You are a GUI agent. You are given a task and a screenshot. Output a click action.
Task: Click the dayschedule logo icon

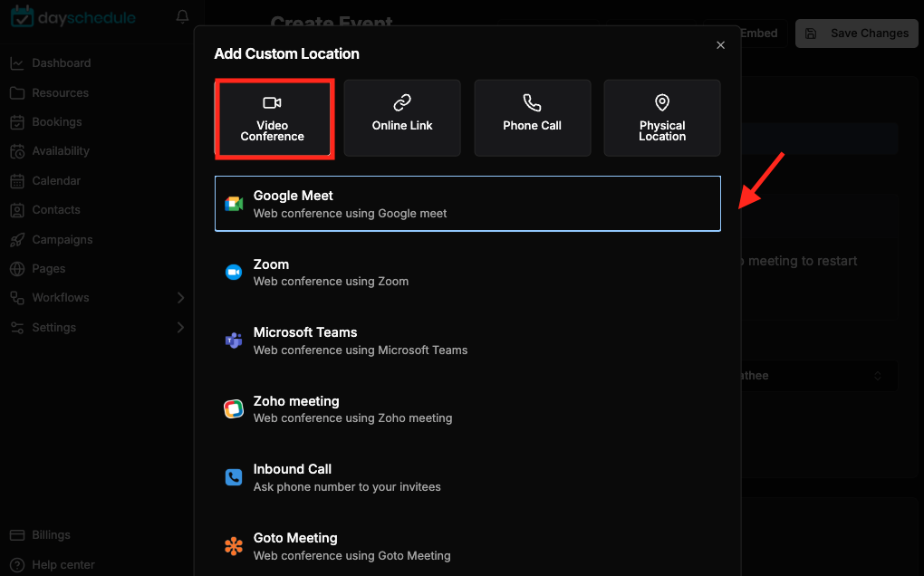(x=23, y=16)
